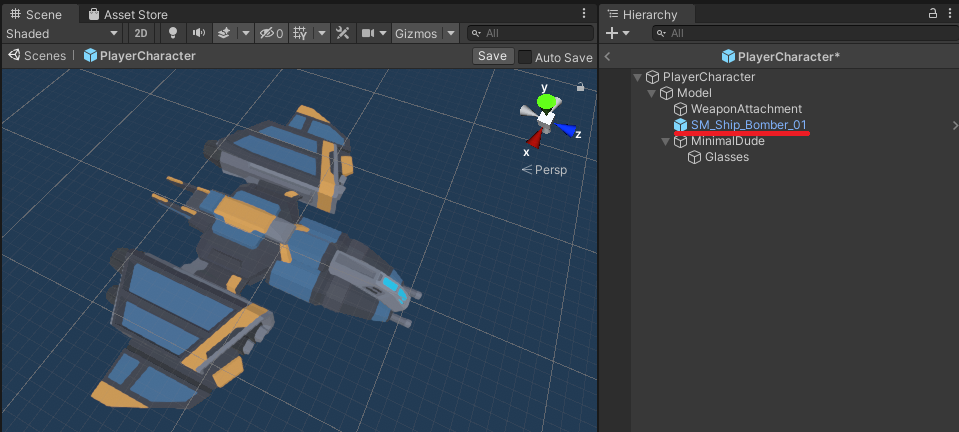Viewport: 959px width, 432px height.
Task: Open SM_Ship_Bomber_01 prefab via right chevron
Action: (x=954, y=125)
